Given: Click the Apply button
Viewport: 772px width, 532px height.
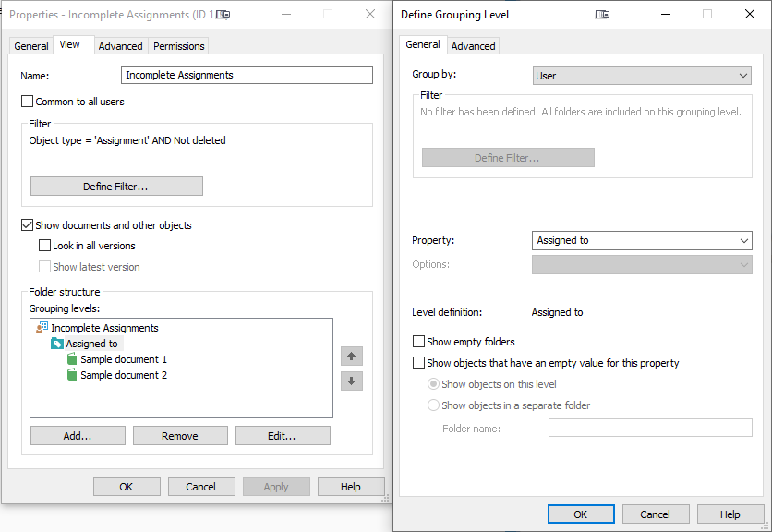Looking at the screenshot, I should tap(276, 486).
